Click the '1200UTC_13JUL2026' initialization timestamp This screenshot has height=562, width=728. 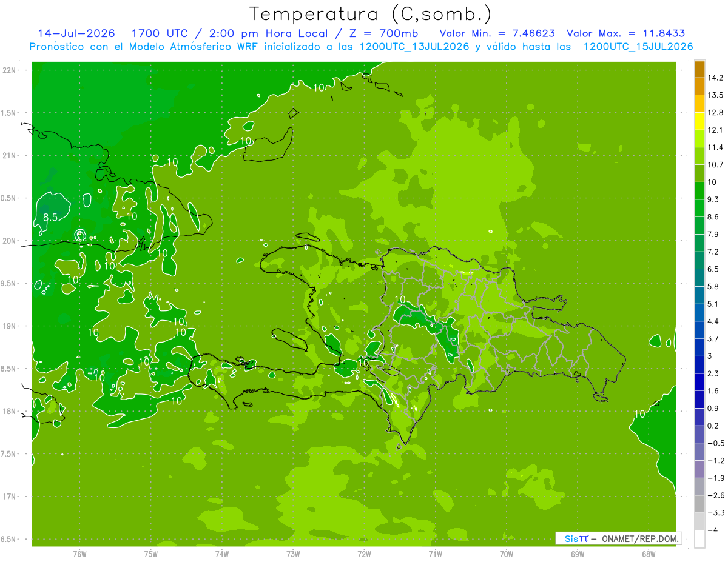(x=414, y=47)
